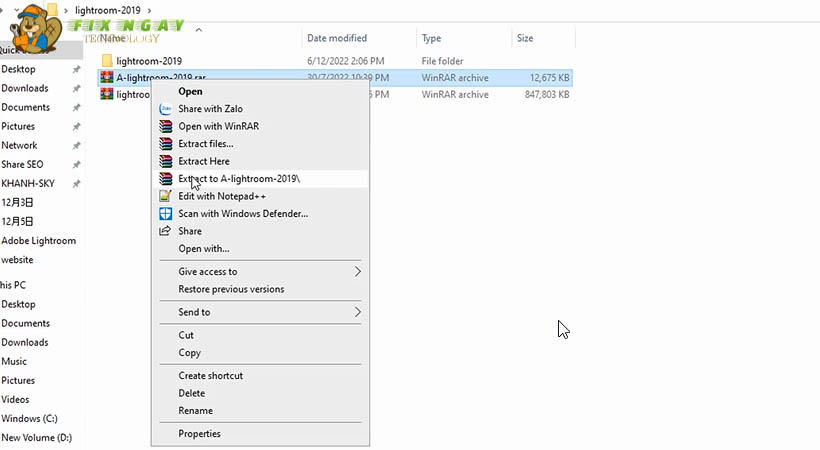Viewport: 820px width, 450px height.
Task: Click the WinRAR icon next to Extract files...
Action: (166, 144)
